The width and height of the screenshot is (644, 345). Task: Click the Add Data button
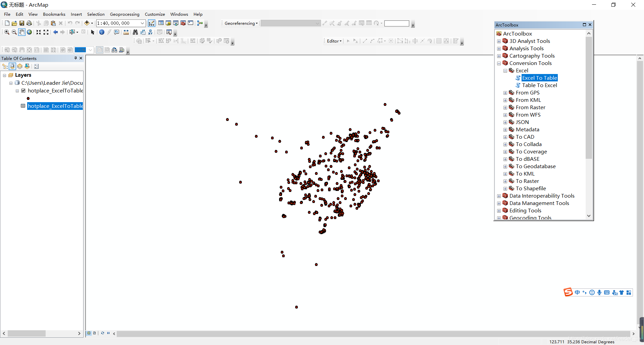point(87,23)
